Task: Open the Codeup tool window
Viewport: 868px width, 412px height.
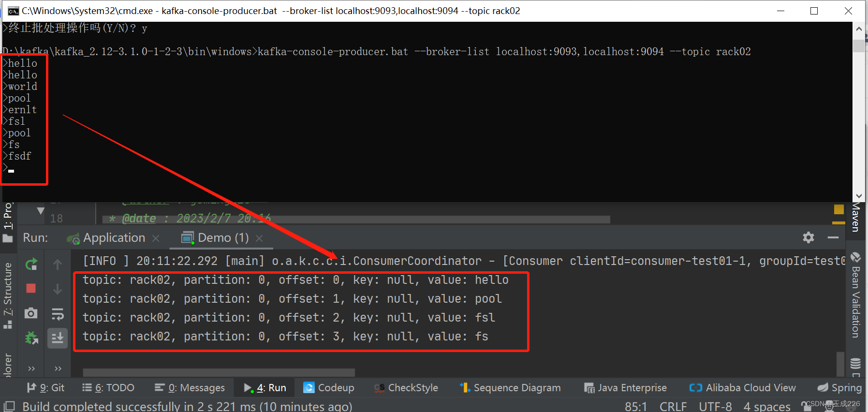Action: pyautogui.click(x=329, y=388)
